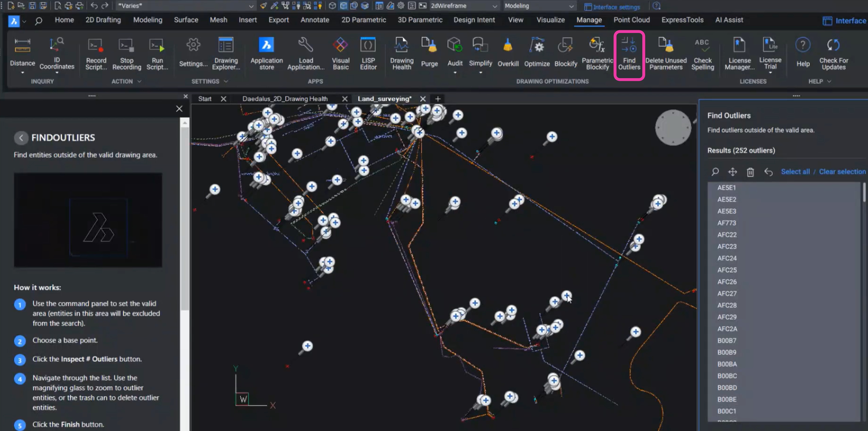
Task: Launch Check Spelling
Action: pos(703,52)
